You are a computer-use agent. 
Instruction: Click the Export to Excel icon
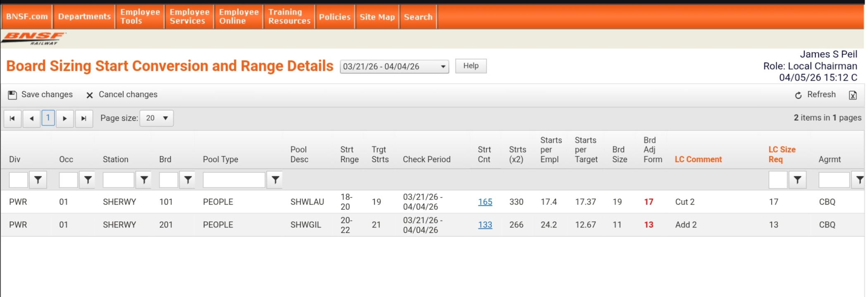pyautogui.click(x=852, y=95)
